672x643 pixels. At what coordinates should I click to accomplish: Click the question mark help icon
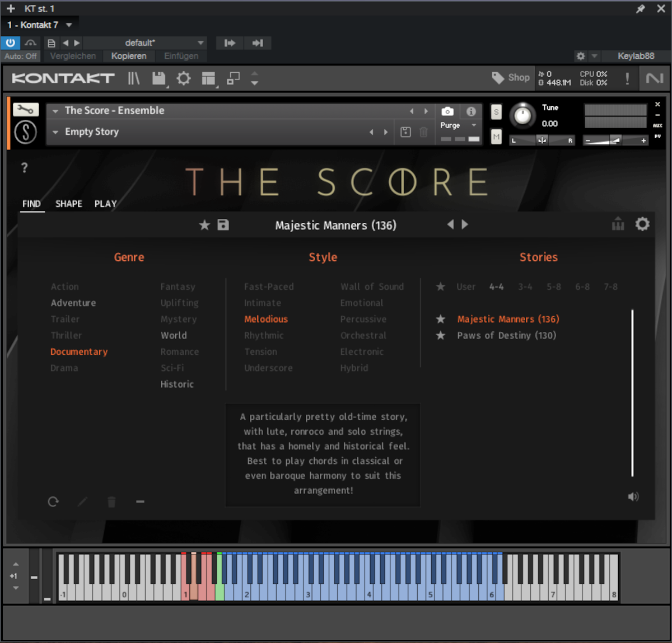click(24, 167)
